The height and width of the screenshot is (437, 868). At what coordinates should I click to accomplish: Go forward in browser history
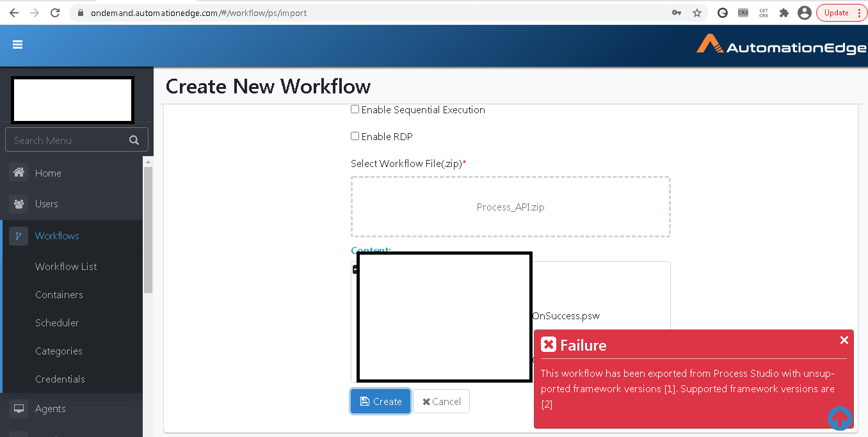pos(35,13)
